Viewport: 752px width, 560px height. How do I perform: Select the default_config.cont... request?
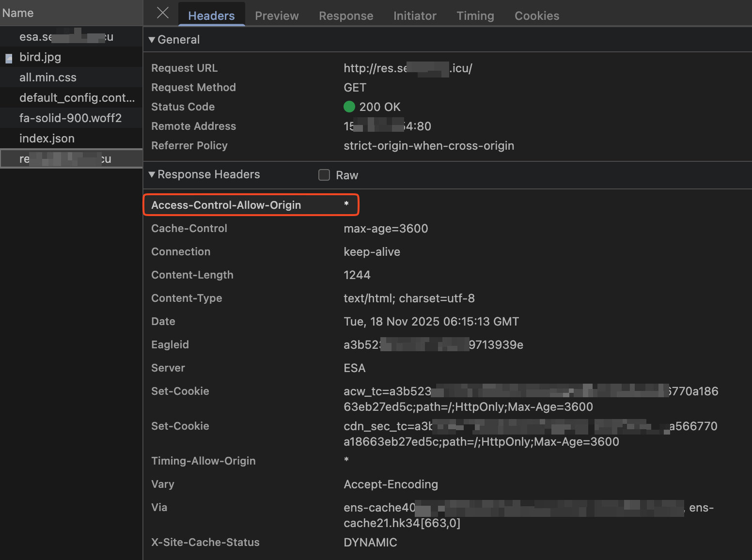click(x=77, y=98)
